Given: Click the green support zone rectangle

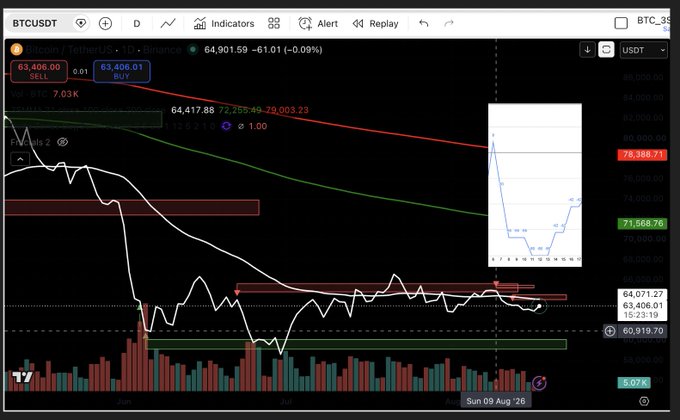Looking at the screenshot, I should (x=356, y=345).
